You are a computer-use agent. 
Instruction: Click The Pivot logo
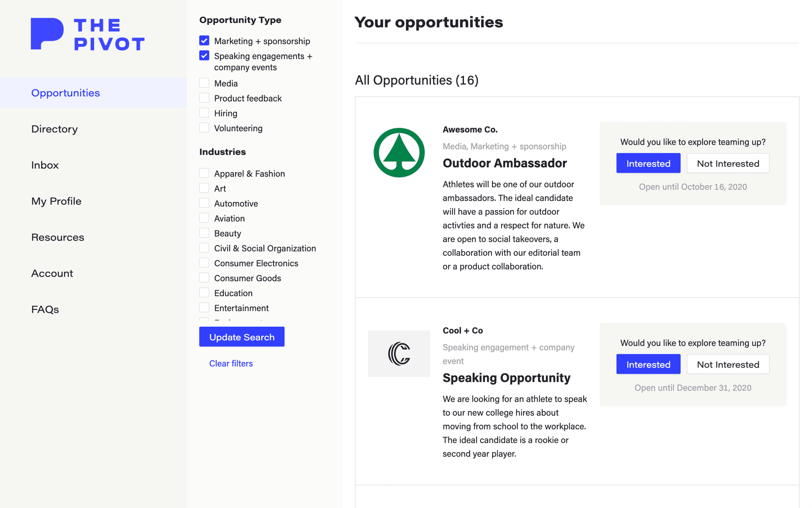point(87,34)
